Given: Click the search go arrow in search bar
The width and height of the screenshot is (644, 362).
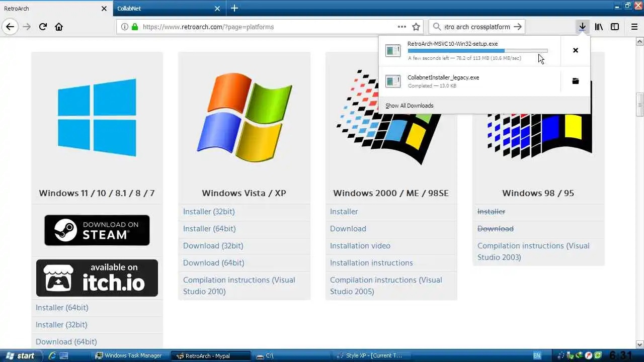Looking at the screenshot, I should 517,27.
